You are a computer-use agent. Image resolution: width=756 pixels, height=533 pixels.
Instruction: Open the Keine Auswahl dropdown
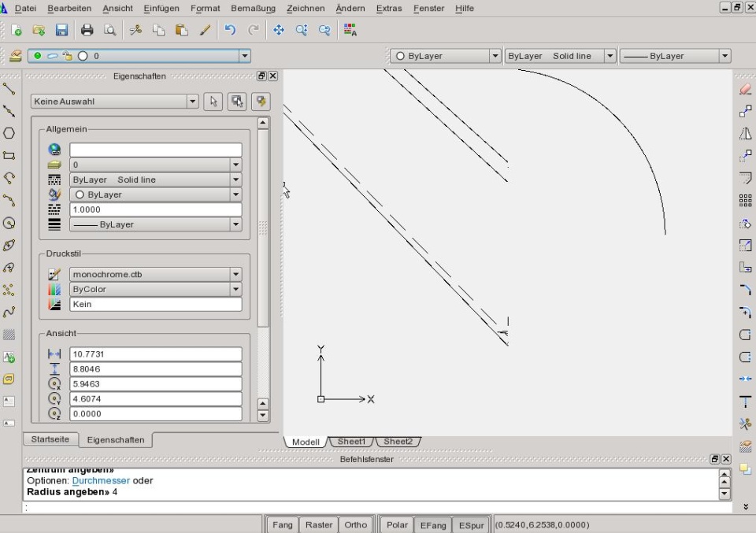(115, 102)
